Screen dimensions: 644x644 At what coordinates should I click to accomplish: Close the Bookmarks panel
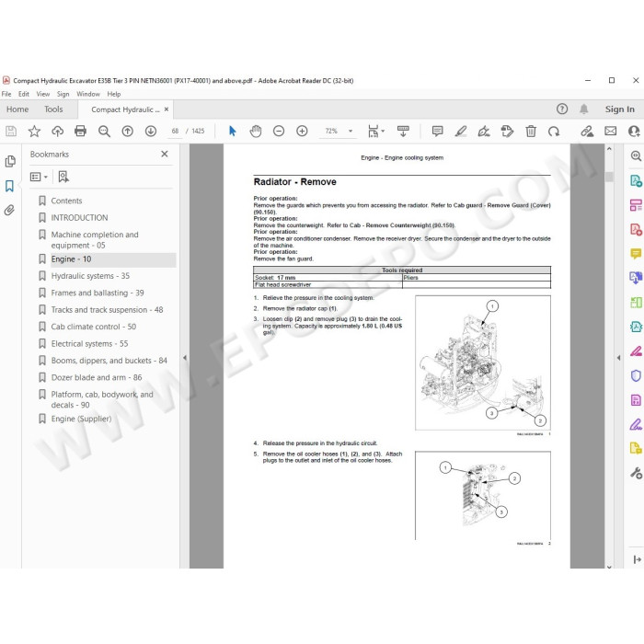pos(165,154)
